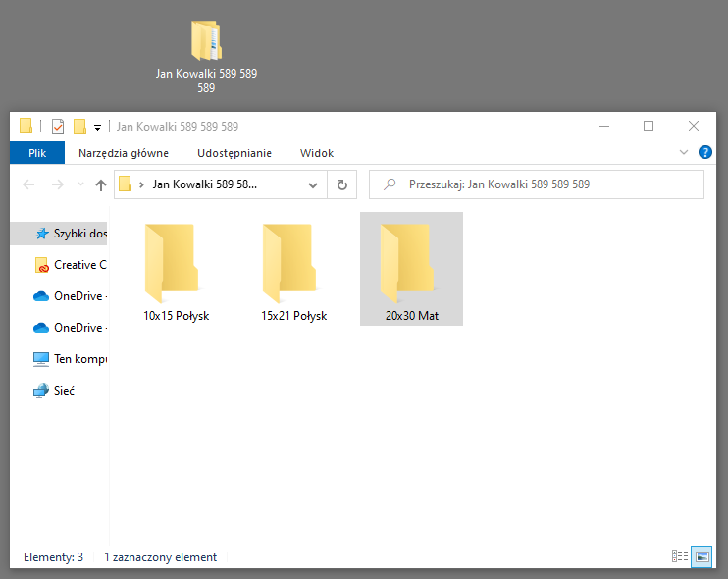Image resolution: width=728 pixels, height=579 pixels.
Task: Switch to the Widok tab
Action: [x=317, y=153]
